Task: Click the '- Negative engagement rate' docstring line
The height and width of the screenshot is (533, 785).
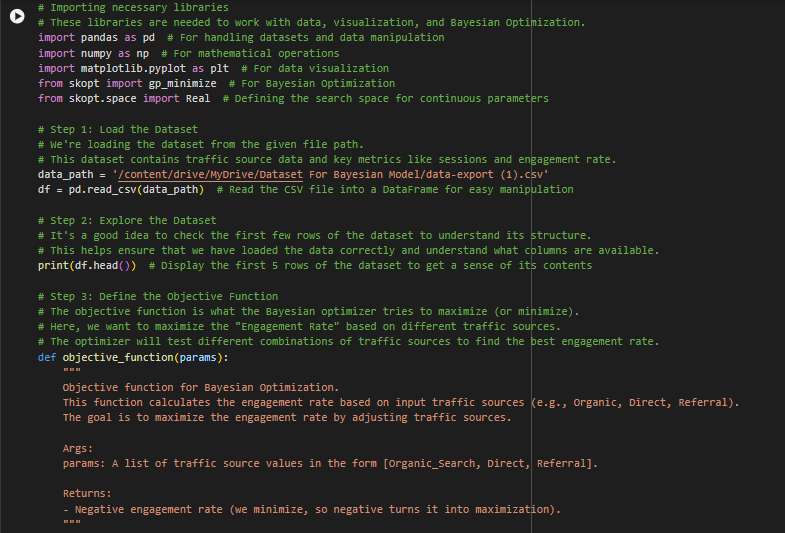Action: 312,509
